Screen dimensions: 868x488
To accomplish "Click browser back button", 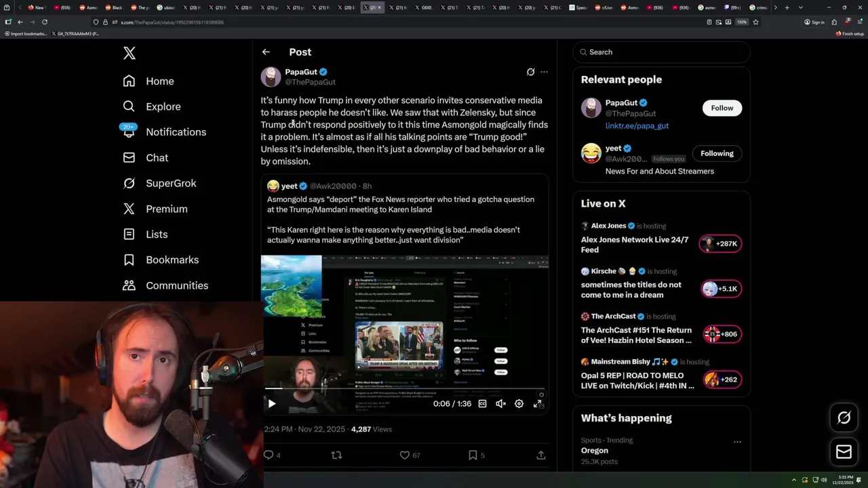I will click(20, 22).
